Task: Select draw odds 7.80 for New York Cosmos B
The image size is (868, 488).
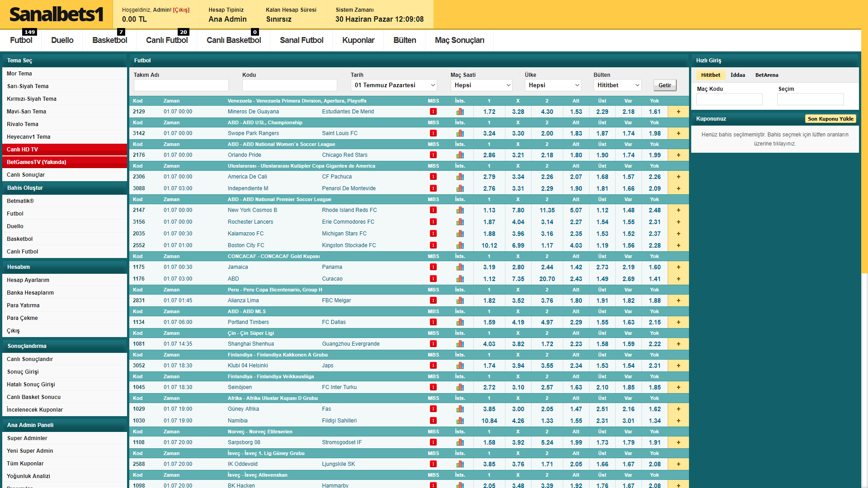Action: (518, 210)
